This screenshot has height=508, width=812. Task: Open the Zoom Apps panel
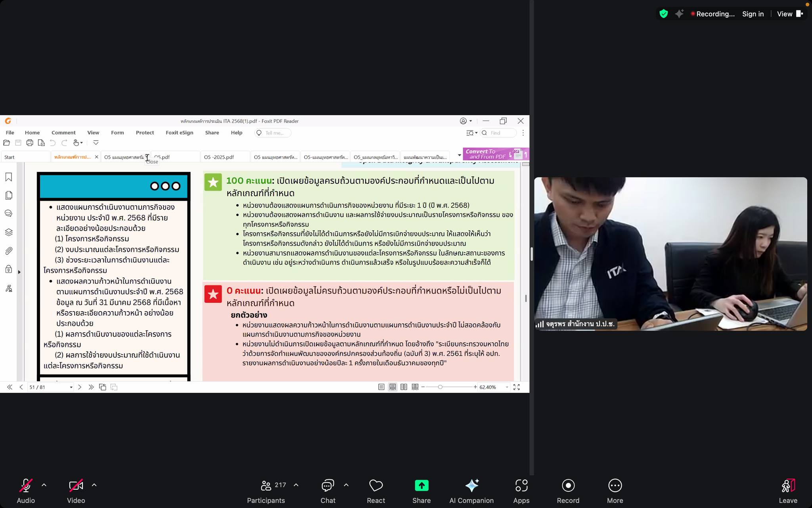pos(521,491)
